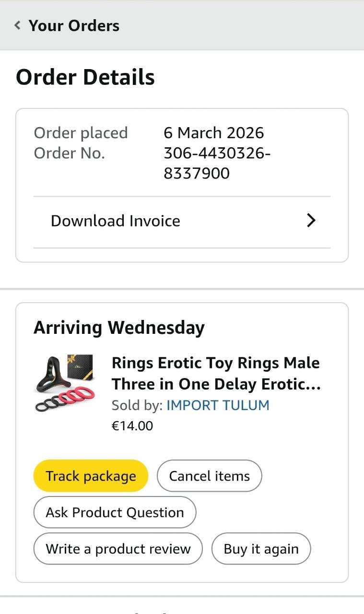The height and width of the screenshot is (614, 364).
Task: Visit the IMPORT TULUM seller page
Action: point(218,405)
